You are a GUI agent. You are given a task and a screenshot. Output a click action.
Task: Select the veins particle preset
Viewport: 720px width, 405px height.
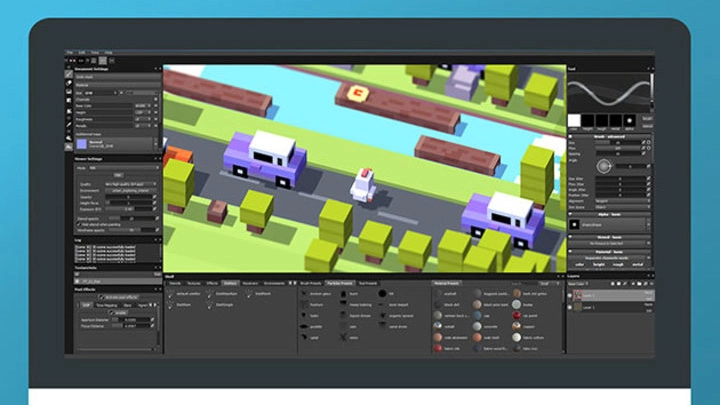tap(349, 338)
